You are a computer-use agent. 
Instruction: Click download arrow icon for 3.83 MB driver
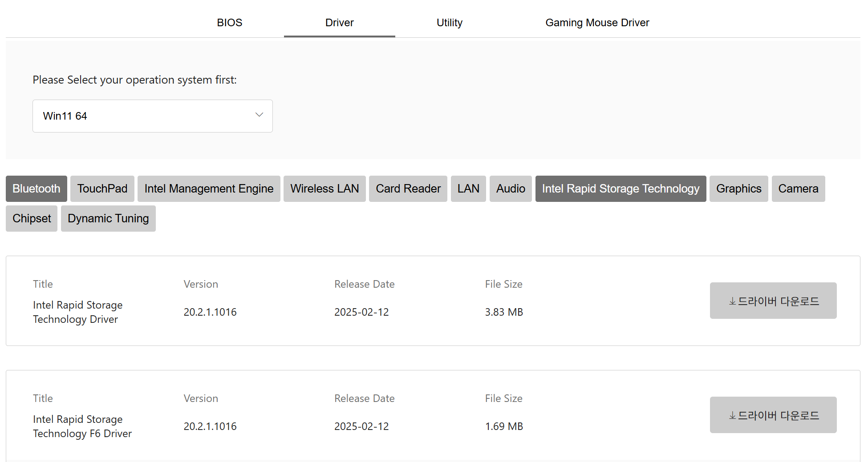[x=732, y=301]
